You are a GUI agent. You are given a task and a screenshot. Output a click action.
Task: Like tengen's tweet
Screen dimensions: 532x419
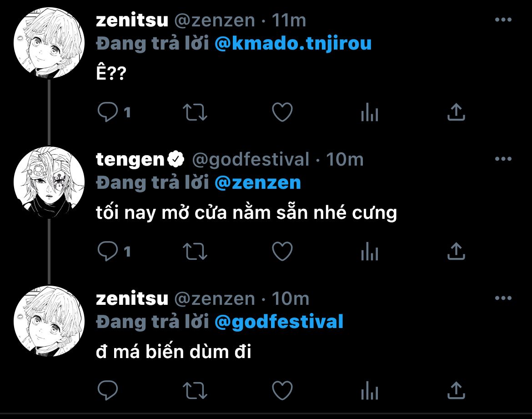click(282, 251)
